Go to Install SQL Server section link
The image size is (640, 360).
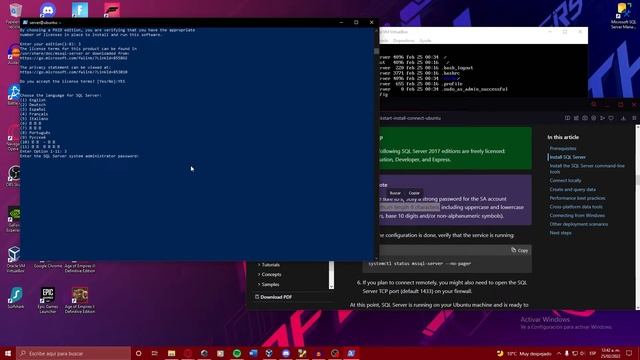pyautogui.click(x=568, y=157)
